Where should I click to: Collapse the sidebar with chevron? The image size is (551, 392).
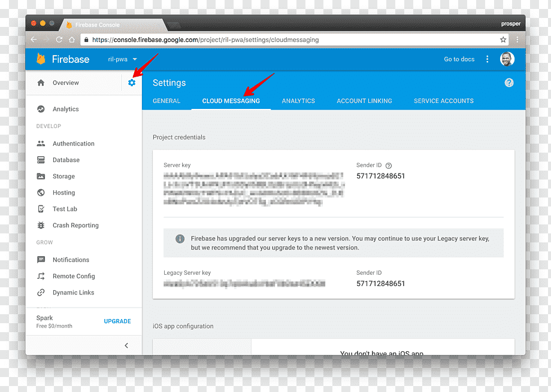tap(126, 346)
